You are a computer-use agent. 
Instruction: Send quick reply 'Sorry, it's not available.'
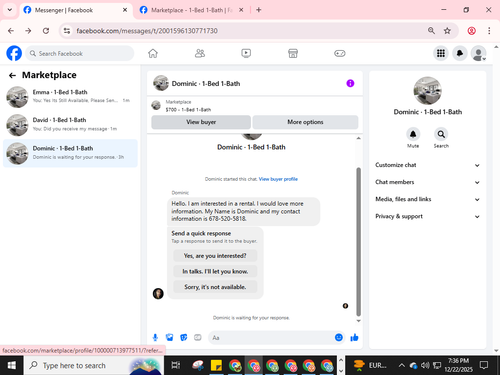[x=215, y=287]
